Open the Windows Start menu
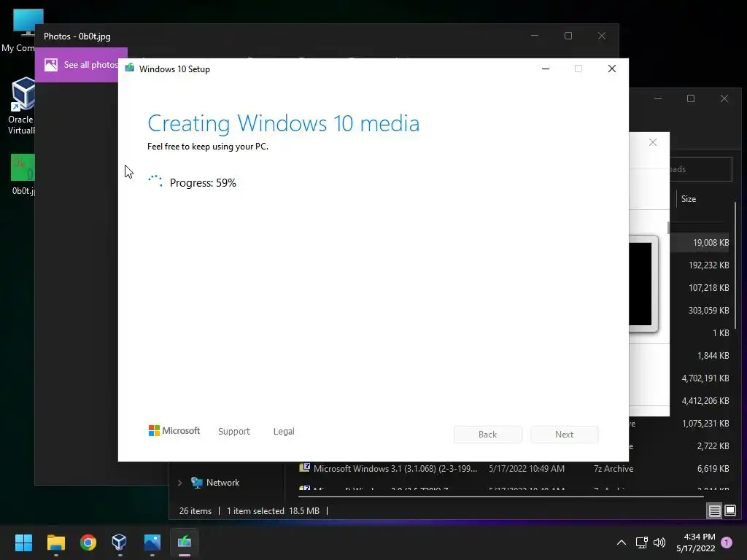 (23, 542)
